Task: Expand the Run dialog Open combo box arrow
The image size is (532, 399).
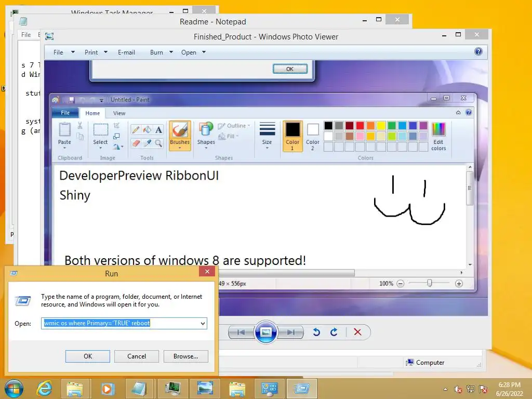Action: pos(203,323)
